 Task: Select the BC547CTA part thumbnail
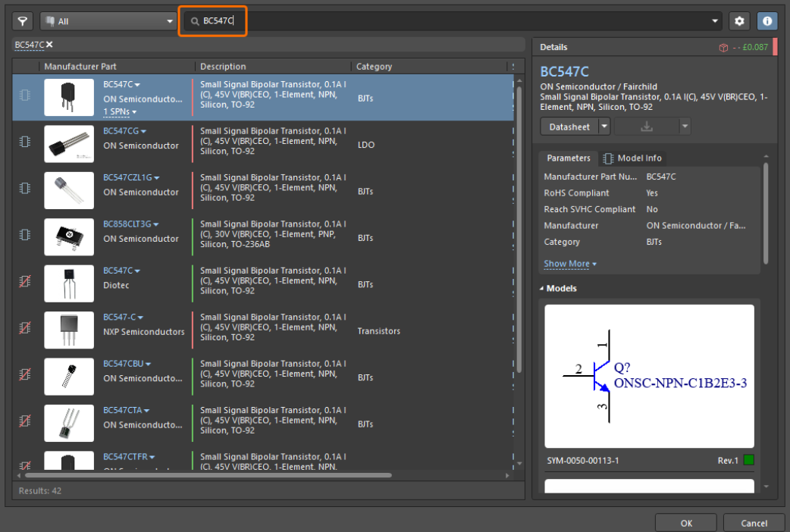(x=69, y=423)
